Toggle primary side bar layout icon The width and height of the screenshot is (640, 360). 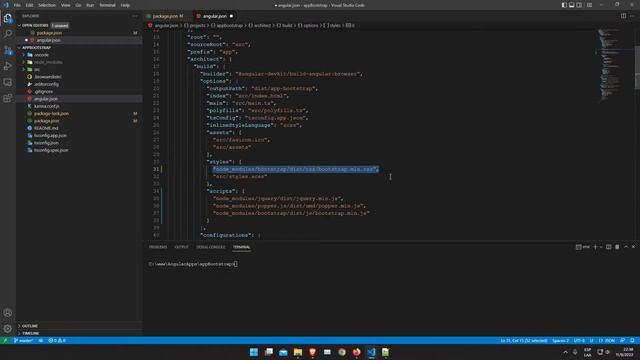564,5
